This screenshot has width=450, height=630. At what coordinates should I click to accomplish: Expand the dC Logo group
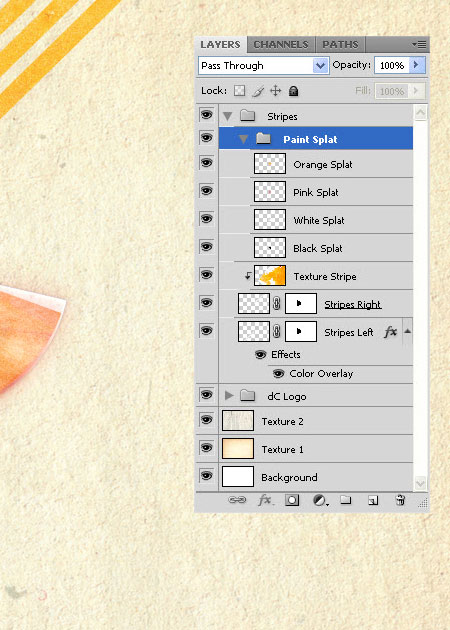click(229, 395)
